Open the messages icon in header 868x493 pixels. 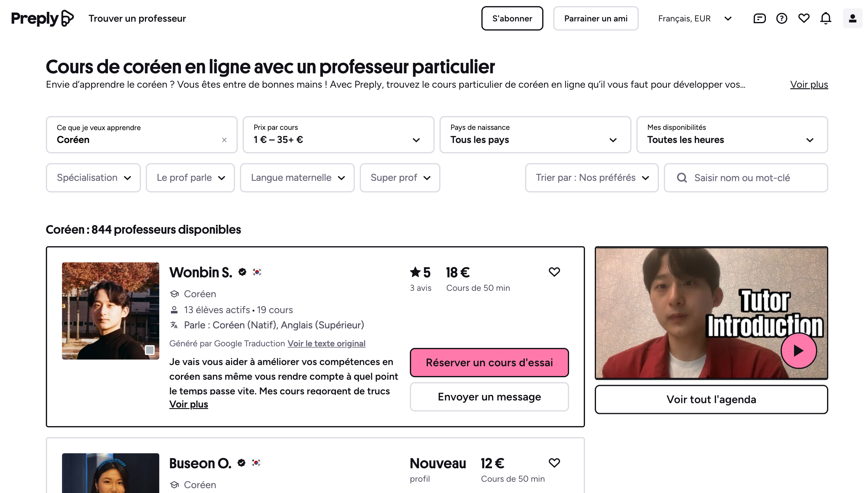(759, 18)
